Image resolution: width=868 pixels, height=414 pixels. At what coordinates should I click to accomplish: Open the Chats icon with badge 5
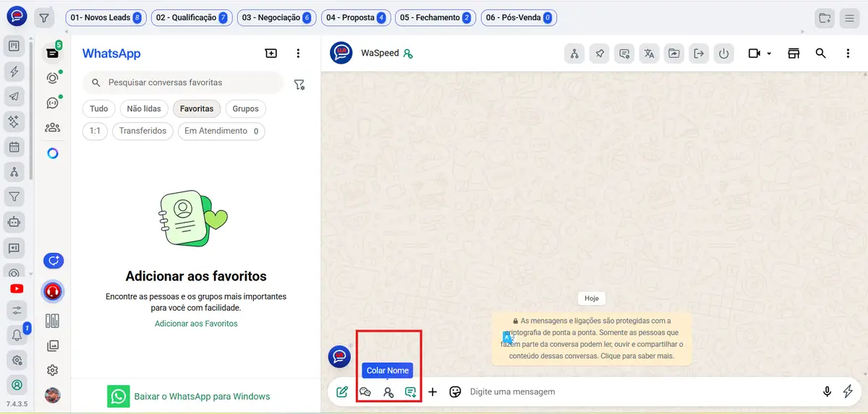(x=52, y=52)
